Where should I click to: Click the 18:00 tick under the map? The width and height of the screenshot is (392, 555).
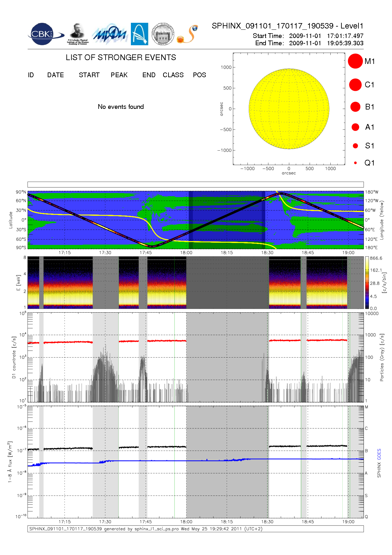pos(186,253)
